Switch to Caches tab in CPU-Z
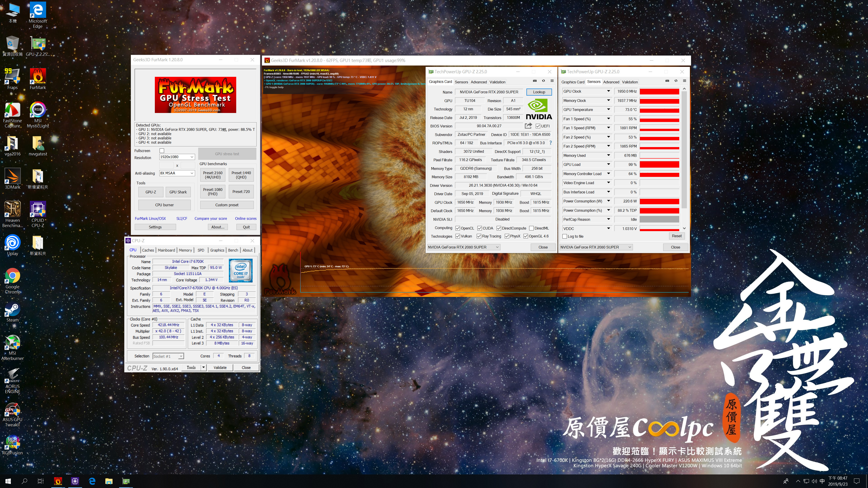Viewport: 868px width, 488px height. pyautogui.click(x=148, y=250)
